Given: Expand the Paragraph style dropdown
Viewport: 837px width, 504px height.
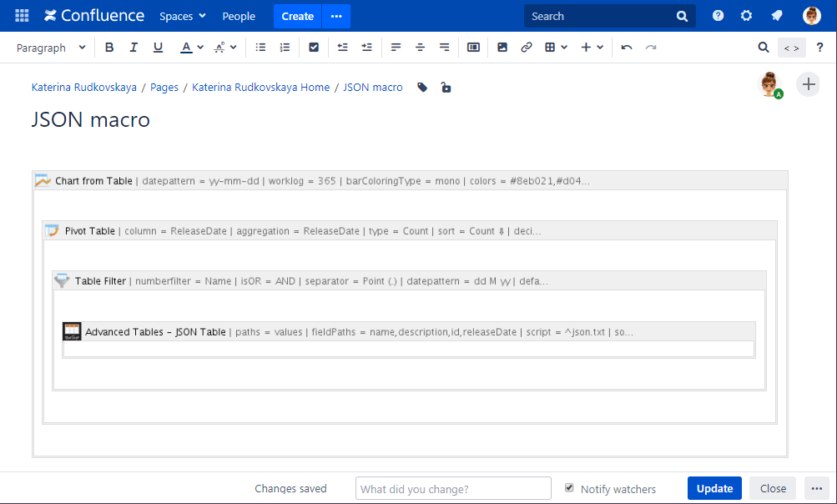Looking at the screenshot, I should pyautogui.click(x=51, y=48).
